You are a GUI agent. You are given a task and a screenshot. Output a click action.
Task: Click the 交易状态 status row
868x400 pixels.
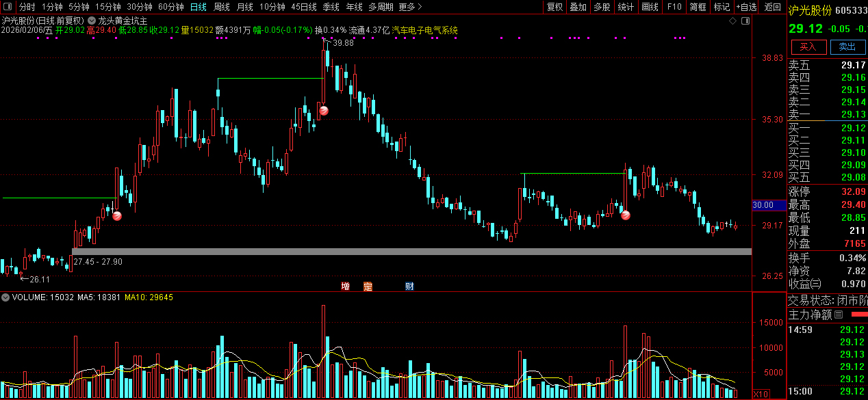[x=828, y=300]
